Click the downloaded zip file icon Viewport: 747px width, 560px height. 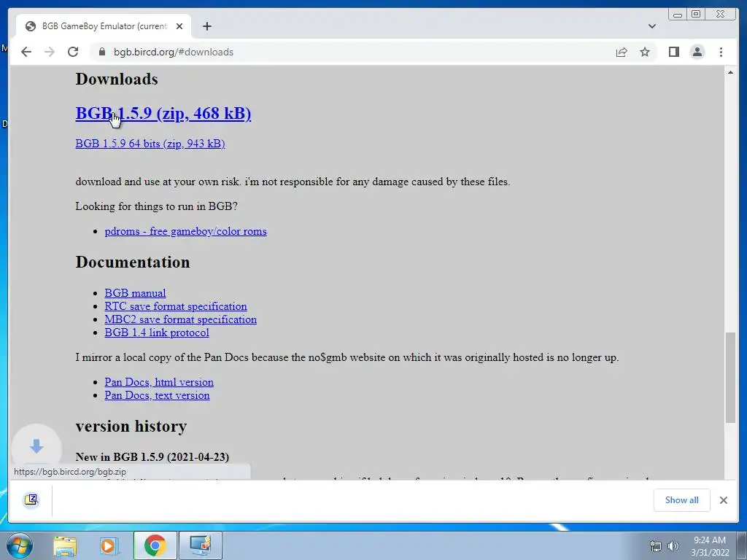point(31,499)
